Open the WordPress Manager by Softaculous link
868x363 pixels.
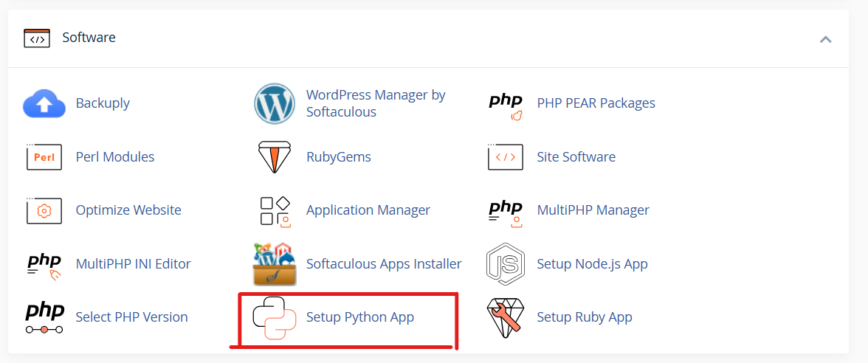point(376,103)
